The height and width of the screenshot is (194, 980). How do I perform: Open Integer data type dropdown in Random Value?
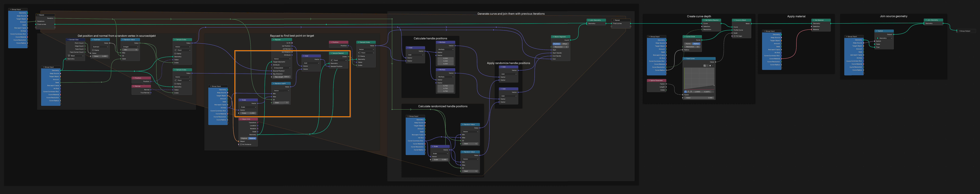130,47
